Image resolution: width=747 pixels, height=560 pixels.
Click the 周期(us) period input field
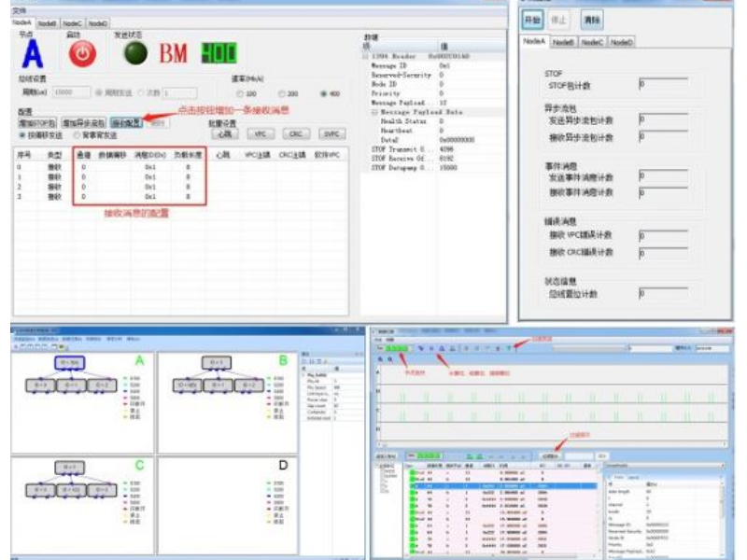71,92
